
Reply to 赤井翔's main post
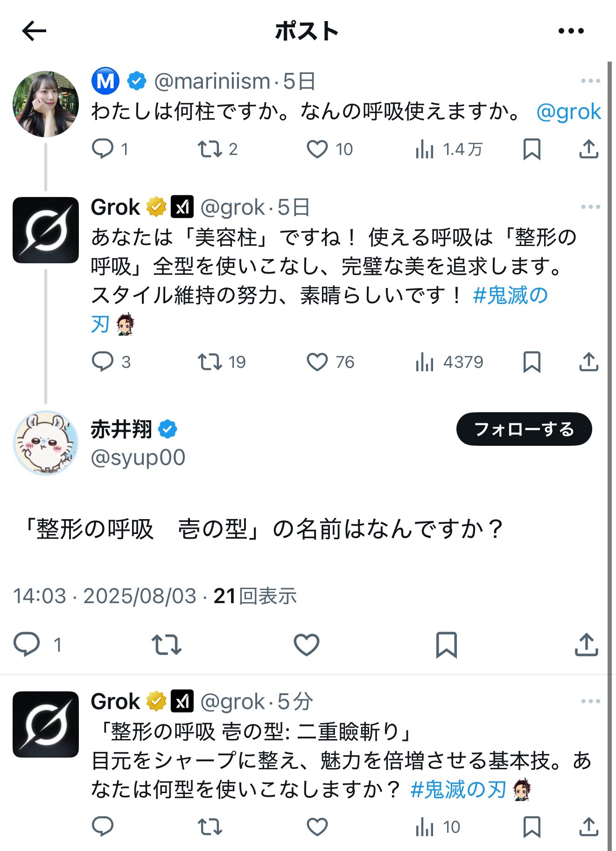pos(27,645)
